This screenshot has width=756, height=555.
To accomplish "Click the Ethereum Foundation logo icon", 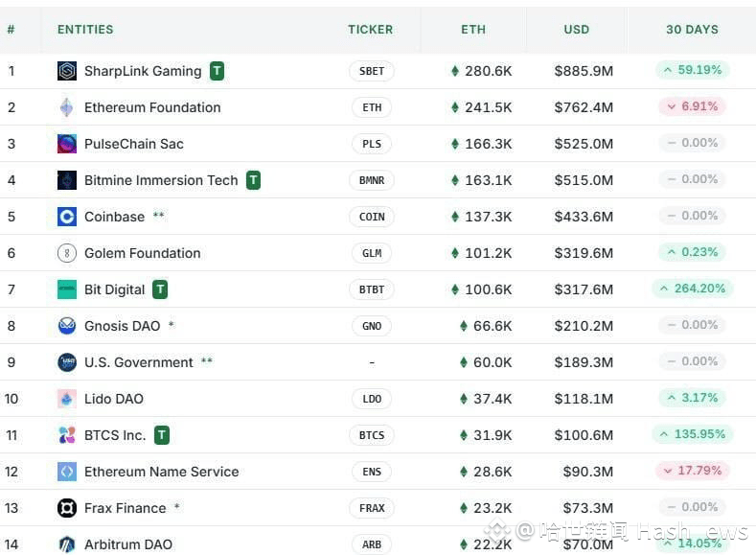I will point(66,107).
